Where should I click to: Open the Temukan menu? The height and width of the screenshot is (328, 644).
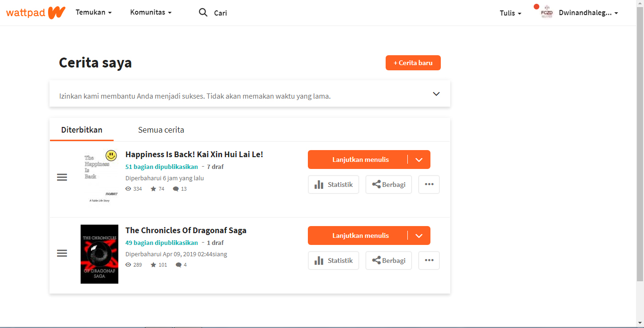[93, 12]
